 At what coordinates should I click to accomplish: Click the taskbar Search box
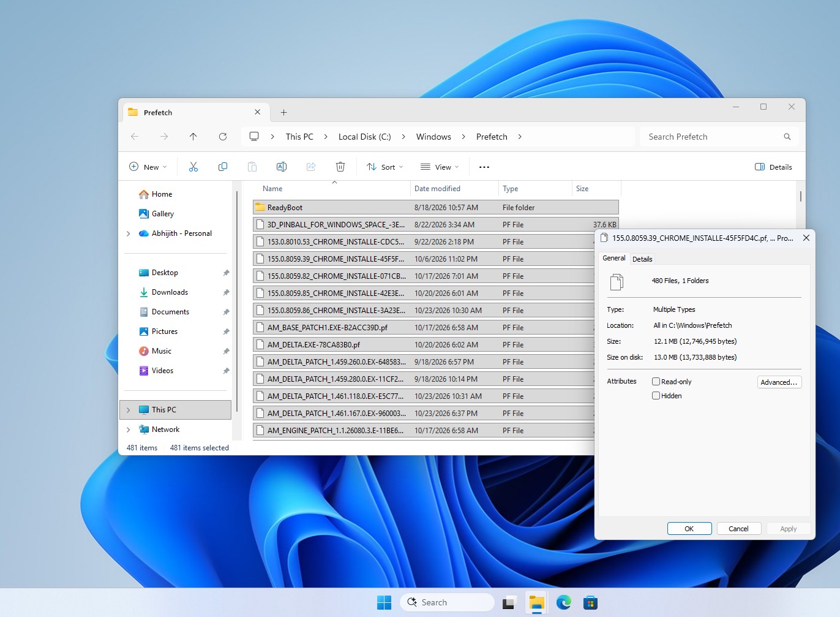point(447,602)
